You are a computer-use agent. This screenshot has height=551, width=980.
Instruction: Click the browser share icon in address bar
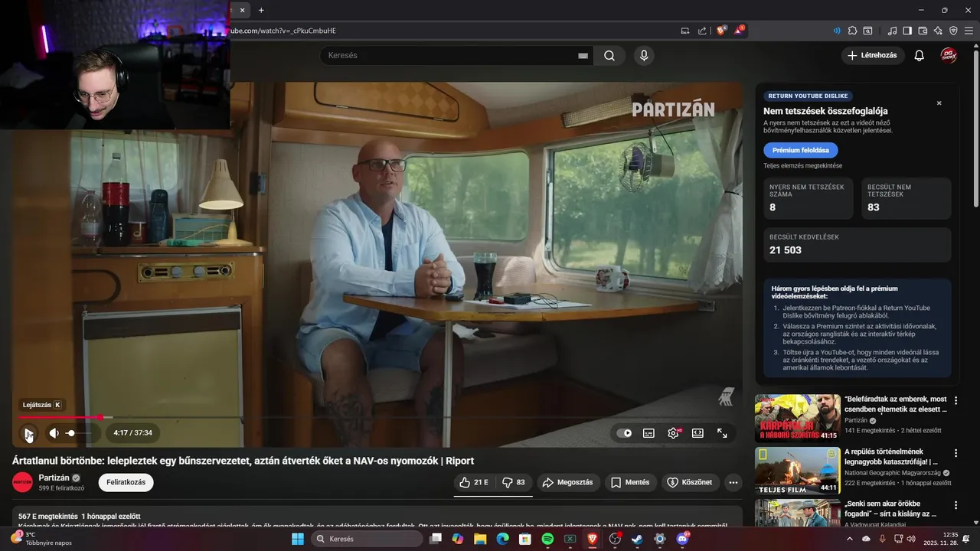[x=702, y=31]
